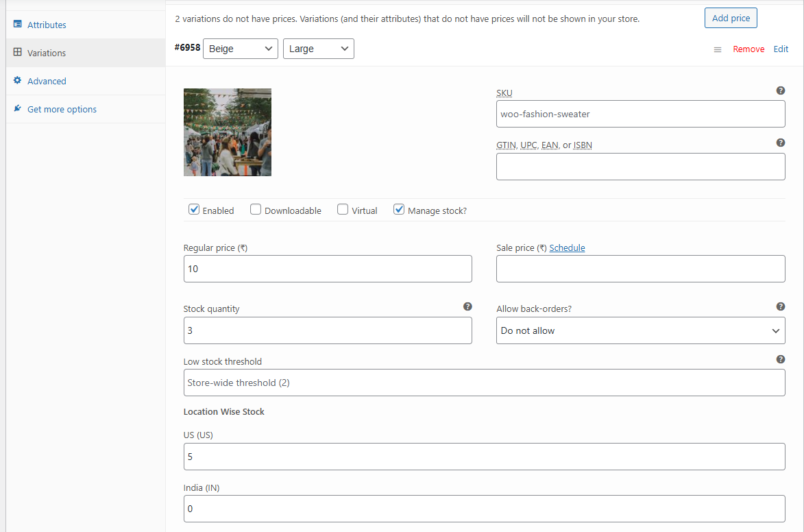The image size is (804, 532).
Task: Click help icon beside GTIN, UPC, EAN field
Action: 780,143
